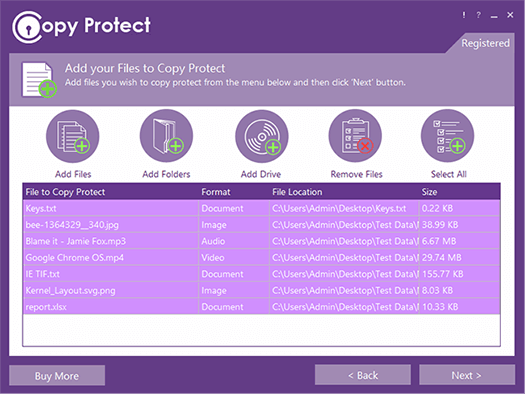Click the Copy Protect padlock logo
The height and width of the screenshot is (394, 525).
pyautogui.click(x=27, y=27)
